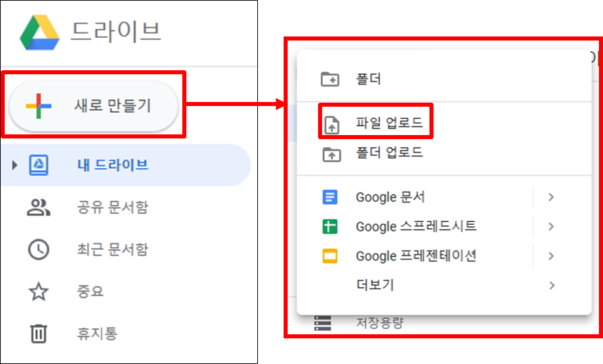Screen dimensions: 603x364
Task: Click the file upload icon beside 파일 업로드
Action: 332,125
